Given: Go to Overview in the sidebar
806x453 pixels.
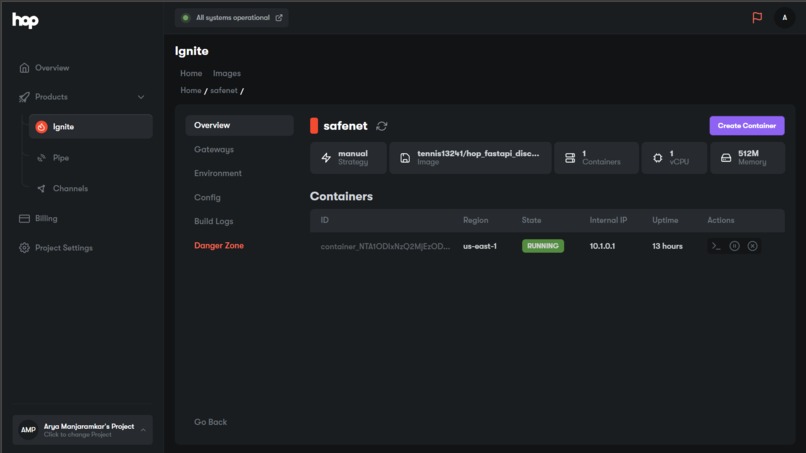Looking at the screenshot, I should [x=52, y=68].
